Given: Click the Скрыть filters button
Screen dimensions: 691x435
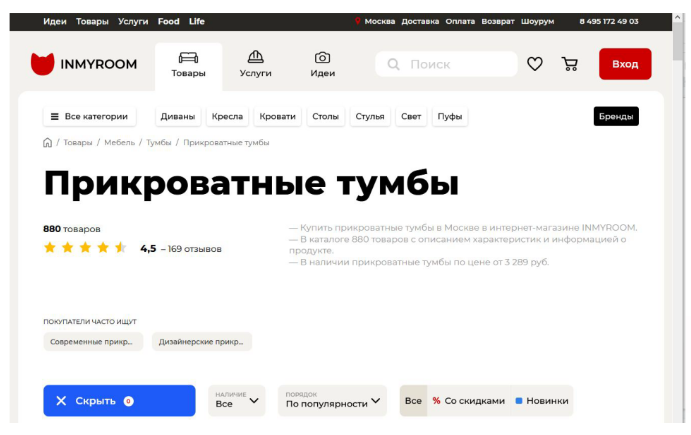Looking at the screenshot, I should click(119, 401).
